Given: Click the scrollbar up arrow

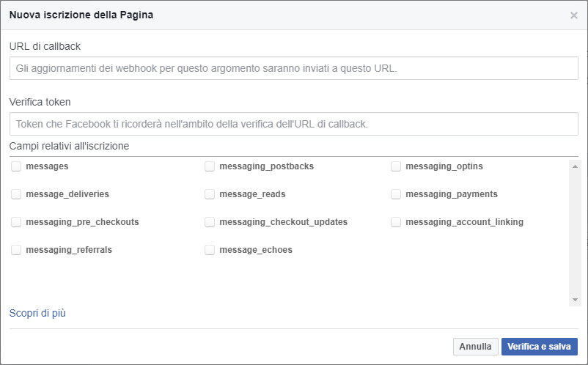Looking at the screenshot, I should point(575,166).
